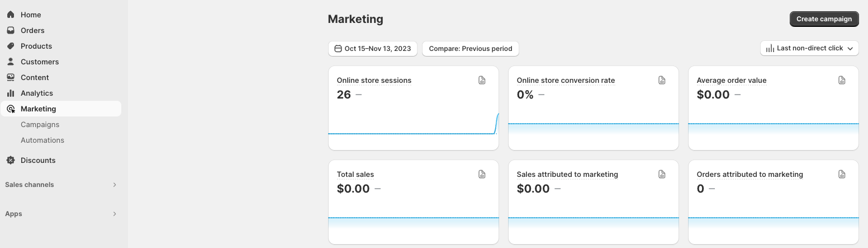Expand the Sales channels section
The width and height of the screenshot is (868, 248).
115,185
